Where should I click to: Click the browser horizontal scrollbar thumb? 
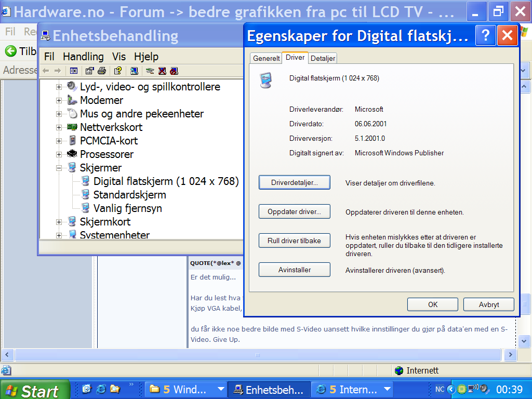point(258,355)
